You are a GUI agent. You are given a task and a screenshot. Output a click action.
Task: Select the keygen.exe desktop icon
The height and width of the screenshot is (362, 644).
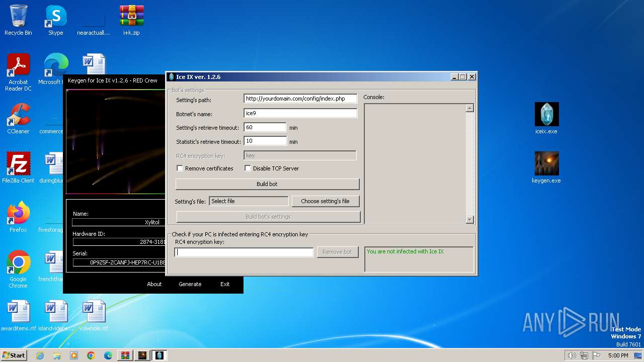click(x=546, y=168)
